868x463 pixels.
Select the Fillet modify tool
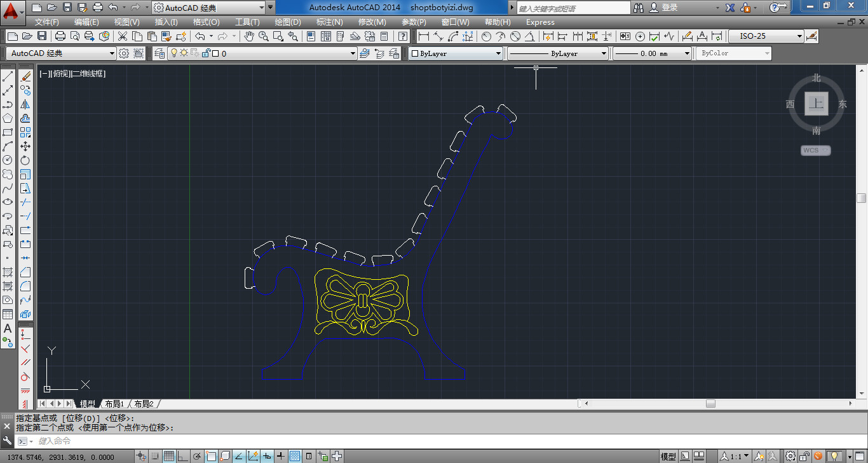click(25, 286)
